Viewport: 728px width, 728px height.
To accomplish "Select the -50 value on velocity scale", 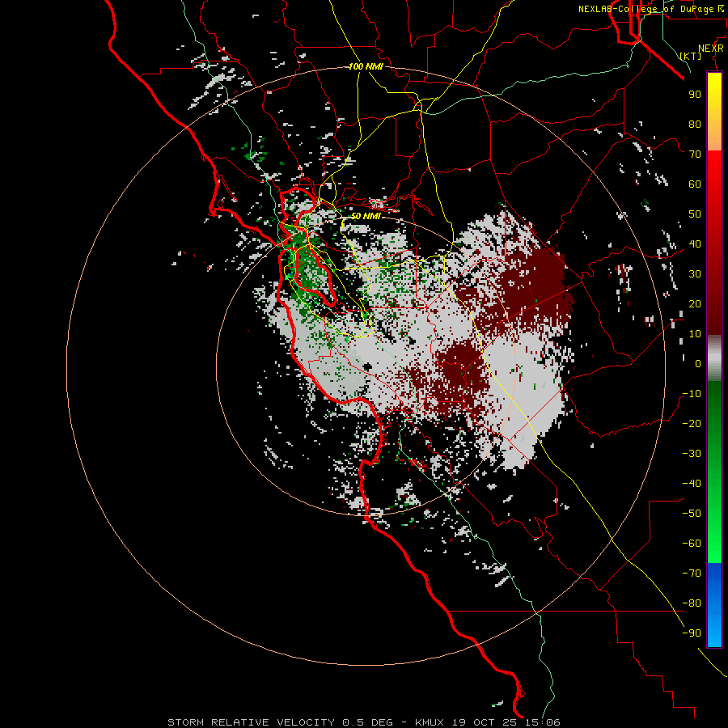I will click(692, 514).
